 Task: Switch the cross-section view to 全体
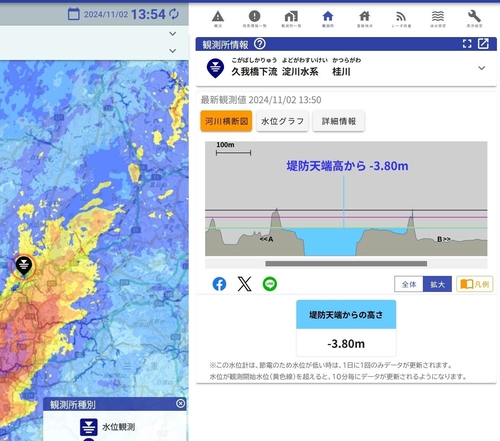coord(409,284)
